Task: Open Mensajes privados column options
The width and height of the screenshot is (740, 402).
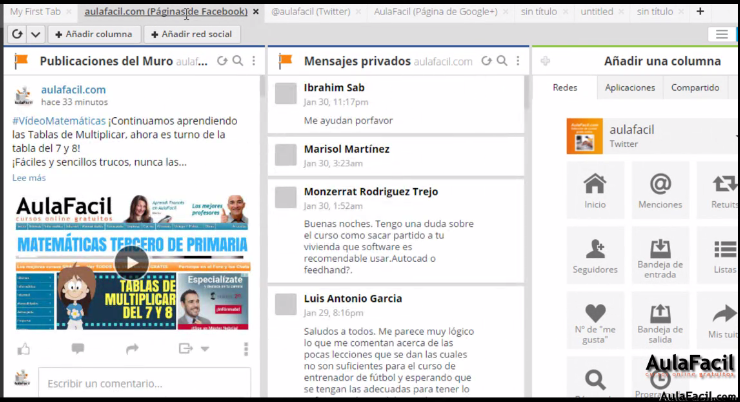Action: click(518, 61)
